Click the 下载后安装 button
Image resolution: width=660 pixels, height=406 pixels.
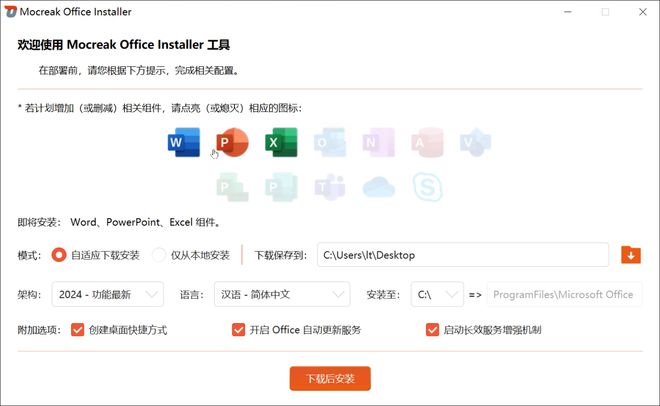click(330, 379)
